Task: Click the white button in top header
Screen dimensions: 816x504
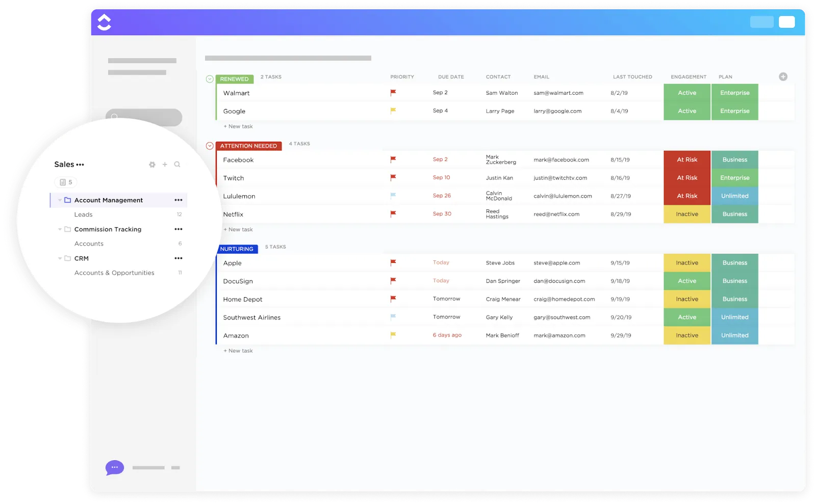Action: click(x=786, y=22)
